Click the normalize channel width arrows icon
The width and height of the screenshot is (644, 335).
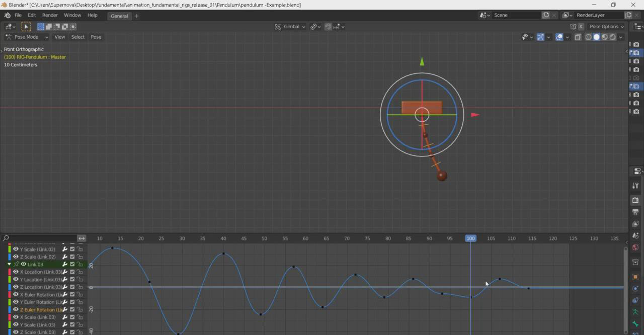pos(82,238)
